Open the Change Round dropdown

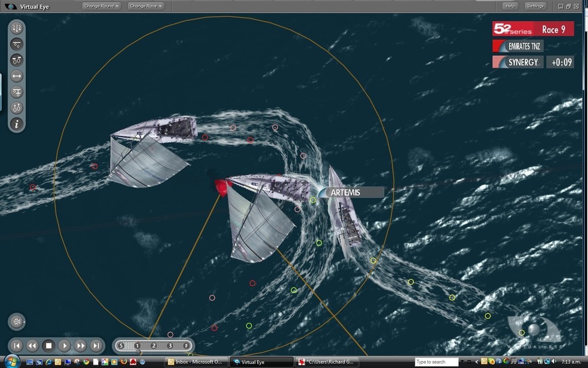[x=101, y=6]
